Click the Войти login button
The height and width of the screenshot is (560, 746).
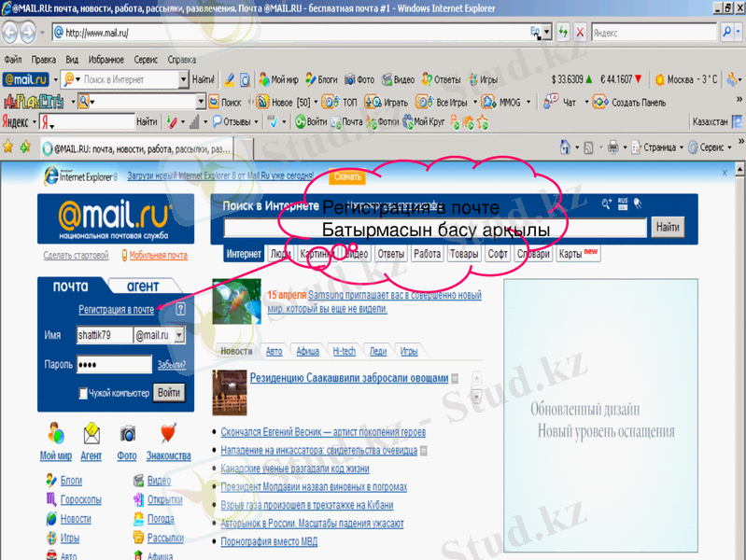pyautogui.click(x=169, y=393)
